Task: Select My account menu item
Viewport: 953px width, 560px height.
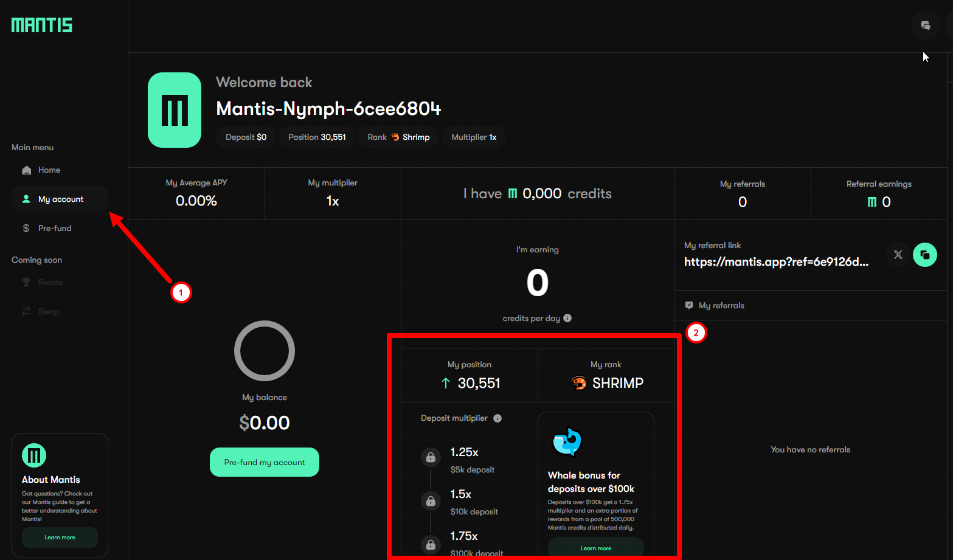Action: click(60, 199)
